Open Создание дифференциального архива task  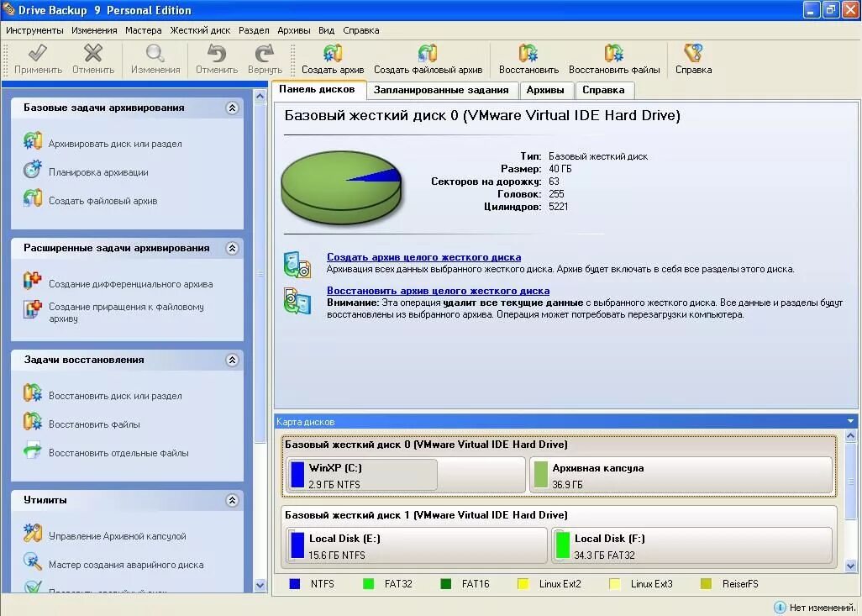pyautogui.click(x=131, y=284)
